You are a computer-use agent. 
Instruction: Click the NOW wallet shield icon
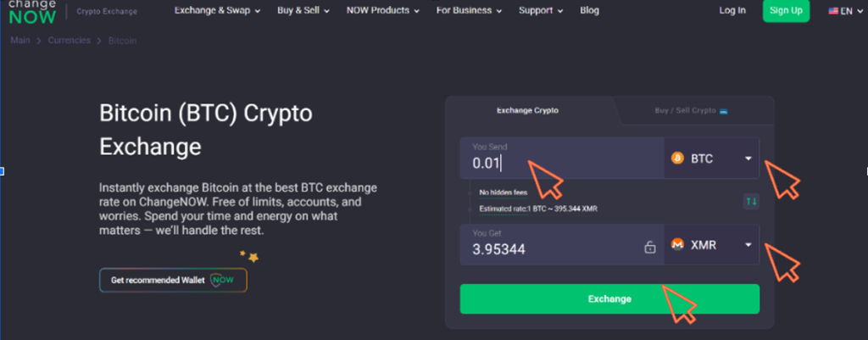pyautogui.click(x=222, y=280)
